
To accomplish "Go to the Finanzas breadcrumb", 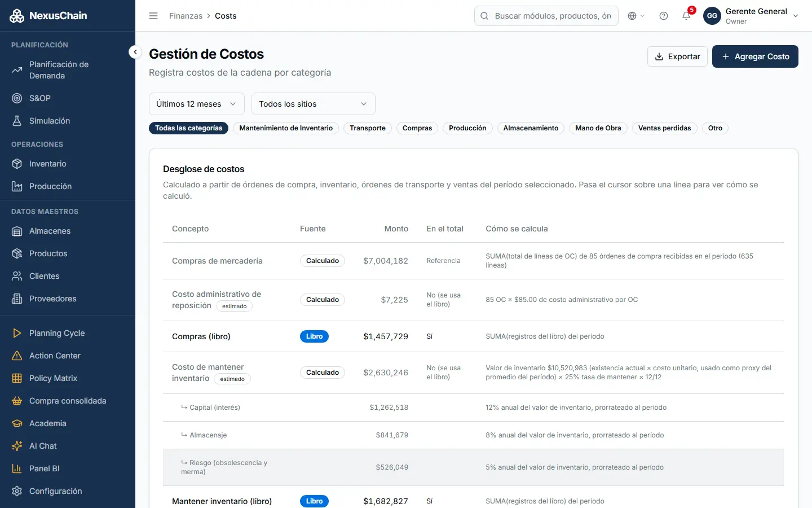I will tap(186, 16).
